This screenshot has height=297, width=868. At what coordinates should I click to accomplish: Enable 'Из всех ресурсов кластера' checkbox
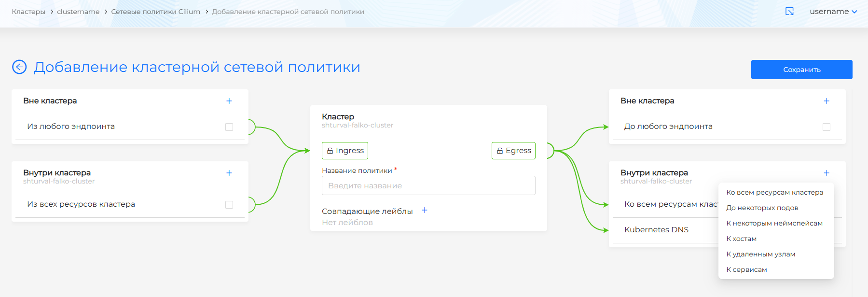click(229, 205)
